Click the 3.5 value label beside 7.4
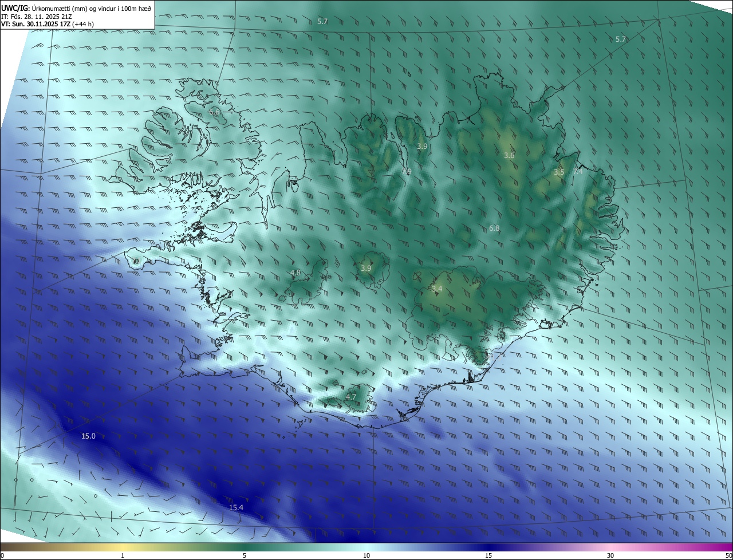 click(x=559, y=172)
